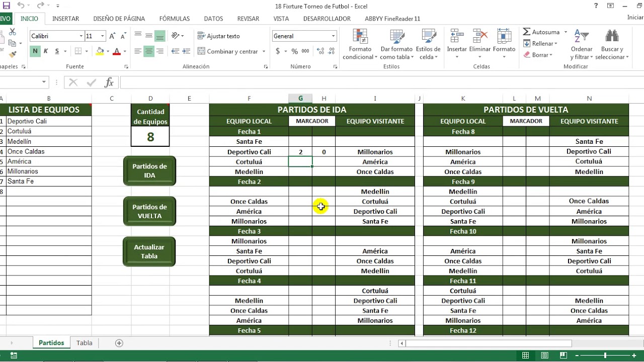This screenshot has width=644, height=362.
Task: Align text to top of cell
Action: pos(138,36)
